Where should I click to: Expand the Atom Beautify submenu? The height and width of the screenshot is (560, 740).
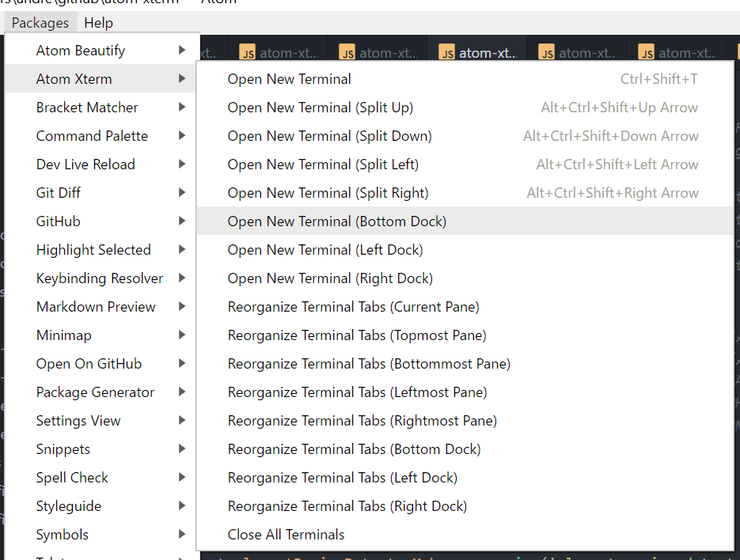pos(100,51)
